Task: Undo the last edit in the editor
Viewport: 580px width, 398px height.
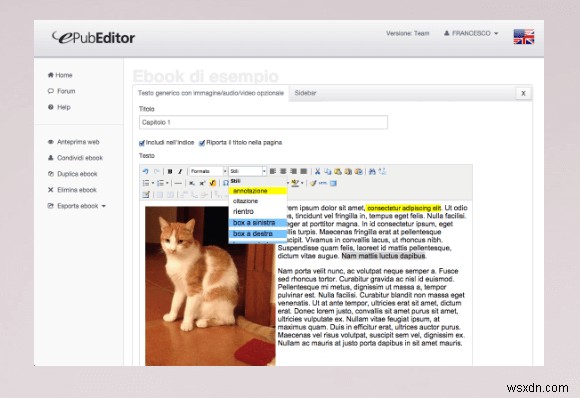Action: coord(145,171)
